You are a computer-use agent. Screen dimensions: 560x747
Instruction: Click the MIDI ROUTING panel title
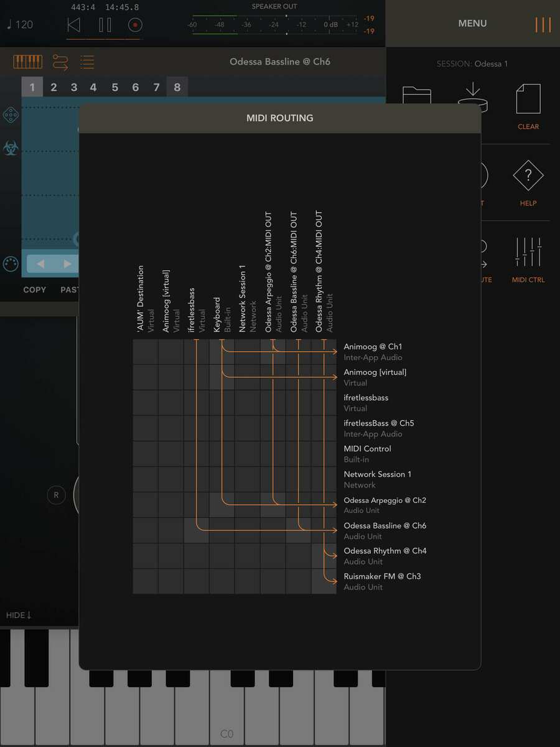coord(280,118)
